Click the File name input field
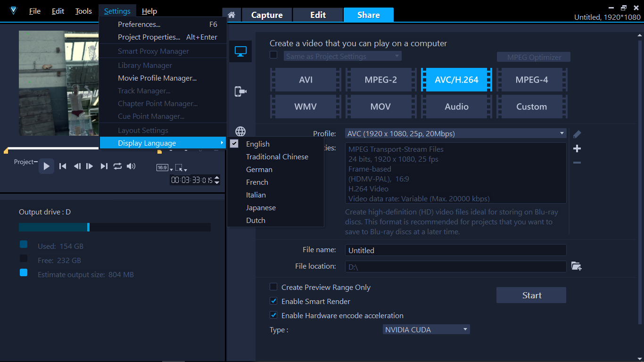Viewport: 644px width, 362px height. click(x=455, y=250)
